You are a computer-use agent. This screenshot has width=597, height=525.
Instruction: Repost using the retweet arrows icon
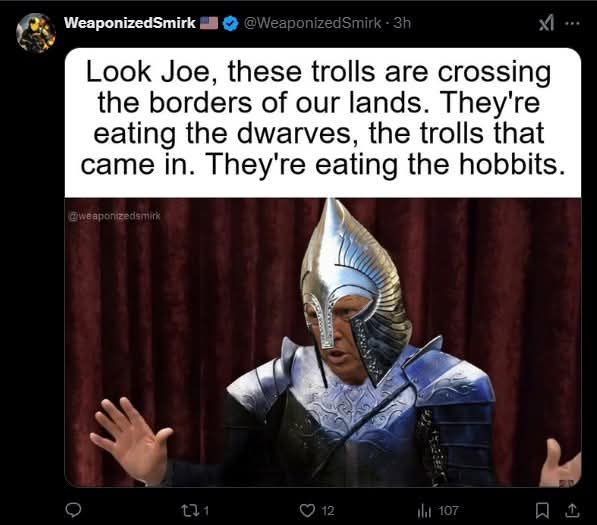tap(188, 511)
